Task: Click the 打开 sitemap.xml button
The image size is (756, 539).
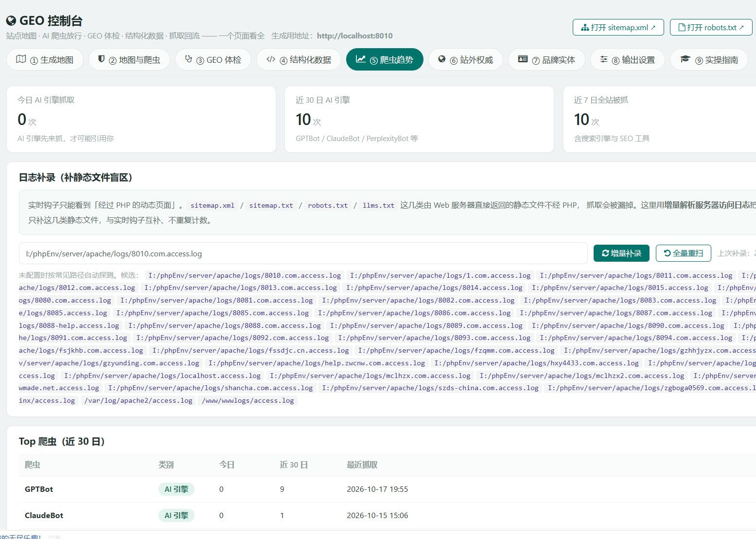Action: (x=618, y=27)
